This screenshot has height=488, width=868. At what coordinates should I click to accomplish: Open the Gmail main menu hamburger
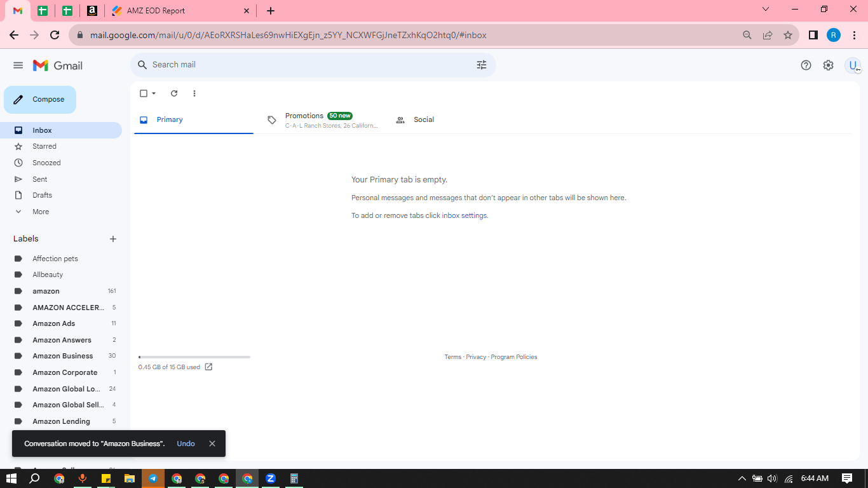(x=18, y=65)
